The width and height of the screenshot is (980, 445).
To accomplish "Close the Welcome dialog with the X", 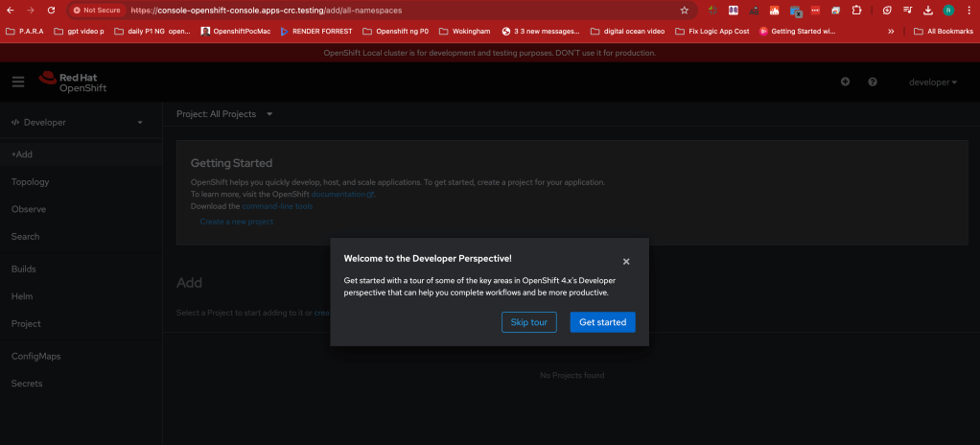I will coord(626,261).
